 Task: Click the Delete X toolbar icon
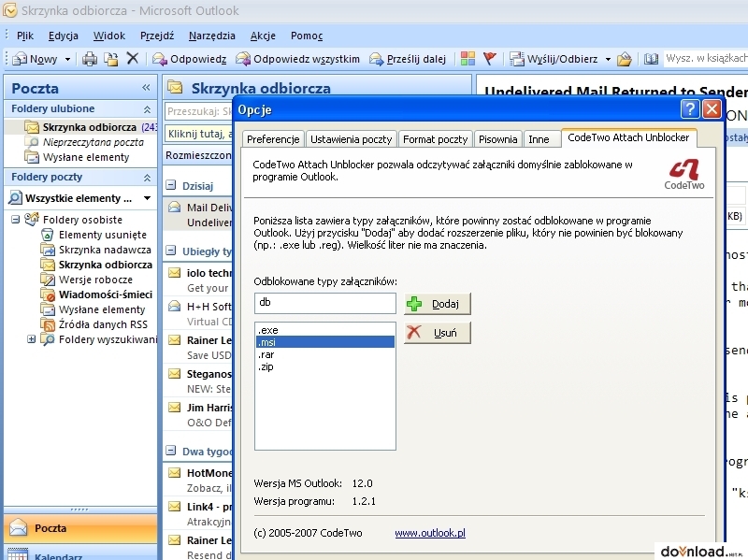132,59
